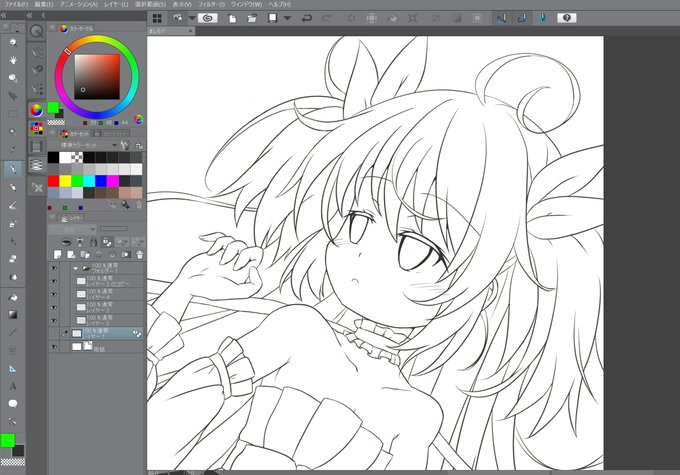Viewport: 680px width, 475px height.
Task: Create a new raster layer
Action: tap(57, 255)
